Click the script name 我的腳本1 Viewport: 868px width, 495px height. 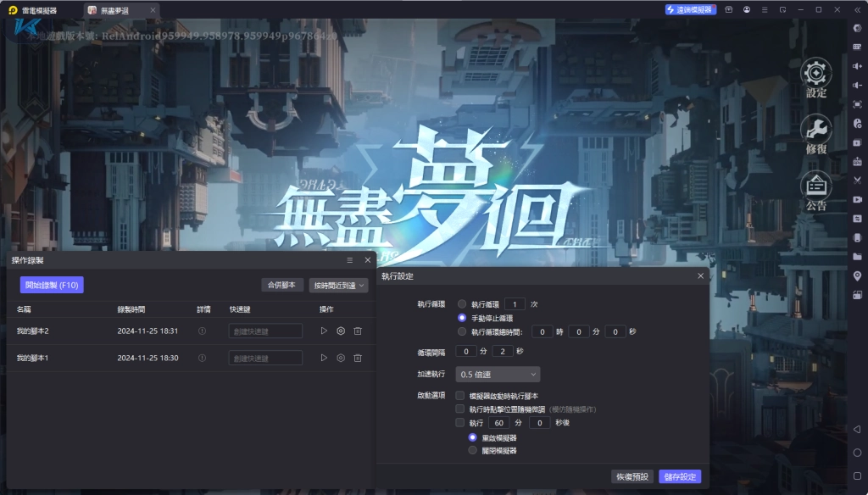pyautogui.click(x=33, y=359)
